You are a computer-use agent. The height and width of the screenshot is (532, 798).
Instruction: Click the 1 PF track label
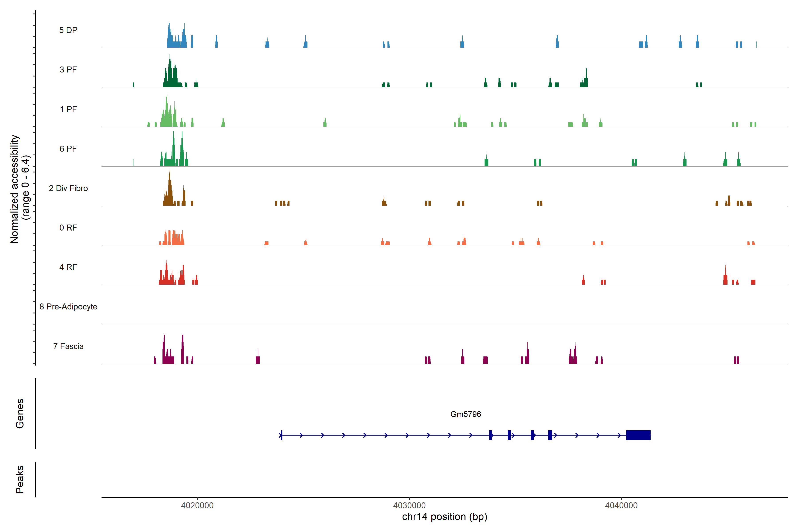[68, 109]
